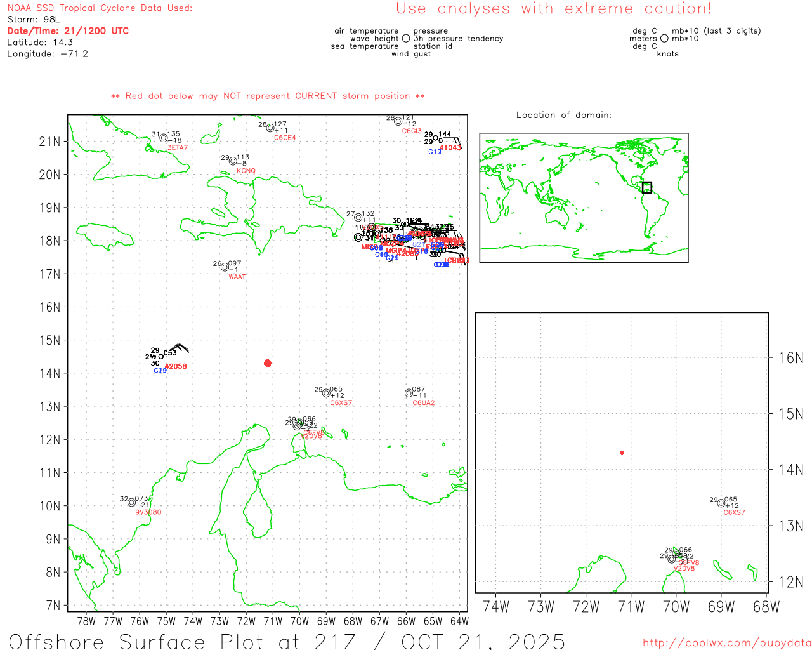Image resolution: width=812 pixels, height=650 pixels.
Task: Click the red storm dot in zoomed inset map
Action: tap(622, 453)
